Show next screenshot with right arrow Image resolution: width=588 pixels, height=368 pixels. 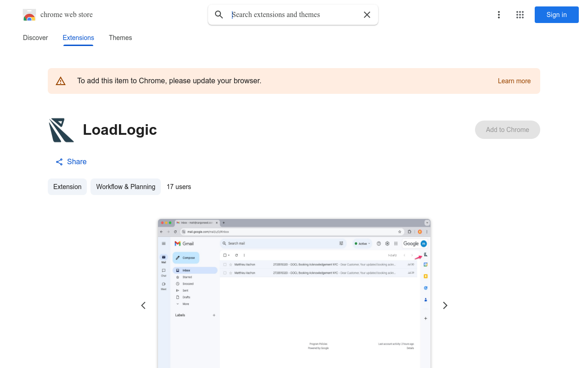[x=445, y=305]
